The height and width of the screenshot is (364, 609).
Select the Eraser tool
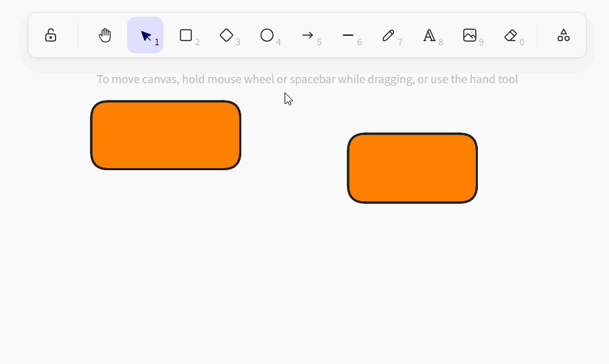pos(510,35)
